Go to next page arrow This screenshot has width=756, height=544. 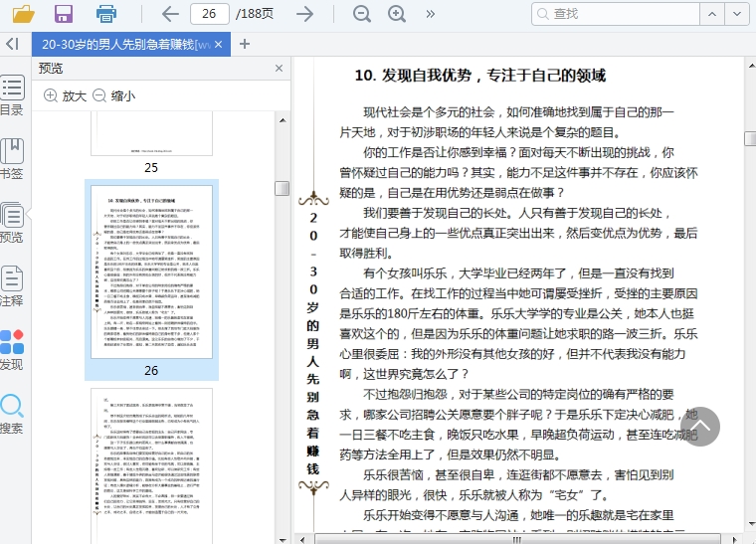coord(304,14)
